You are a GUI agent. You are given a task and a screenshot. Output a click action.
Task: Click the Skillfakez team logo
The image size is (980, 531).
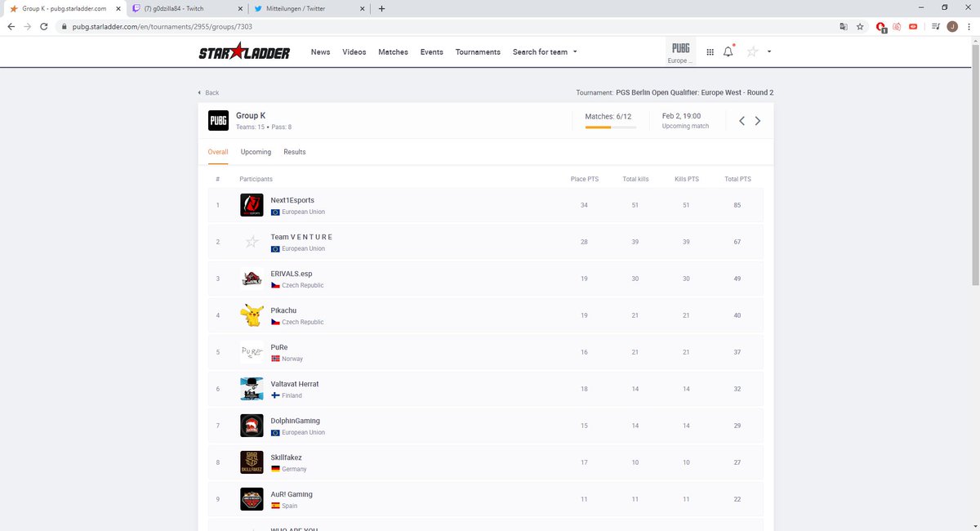(x=252, y=462)
